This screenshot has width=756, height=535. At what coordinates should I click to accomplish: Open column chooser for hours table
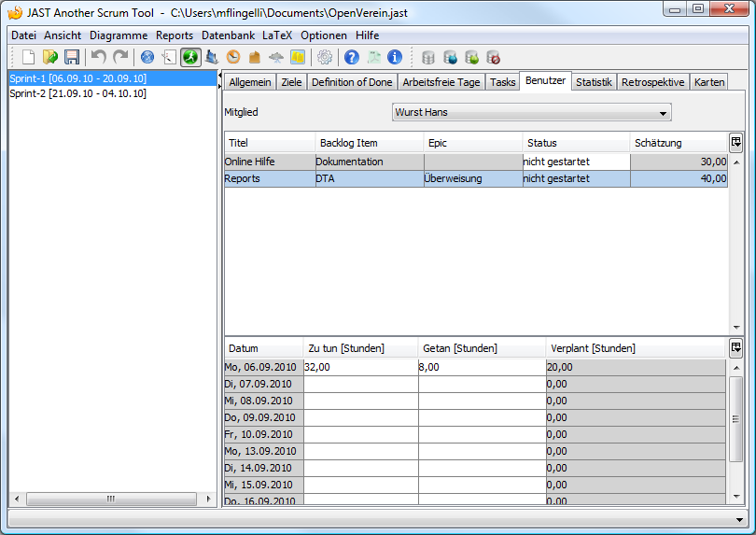735,347
